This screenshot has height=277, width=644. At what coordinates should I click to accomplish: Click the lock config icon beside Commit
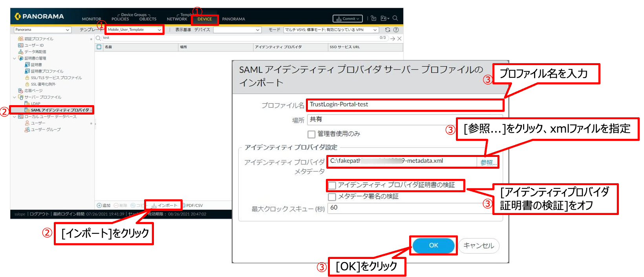tap(373, 18)
